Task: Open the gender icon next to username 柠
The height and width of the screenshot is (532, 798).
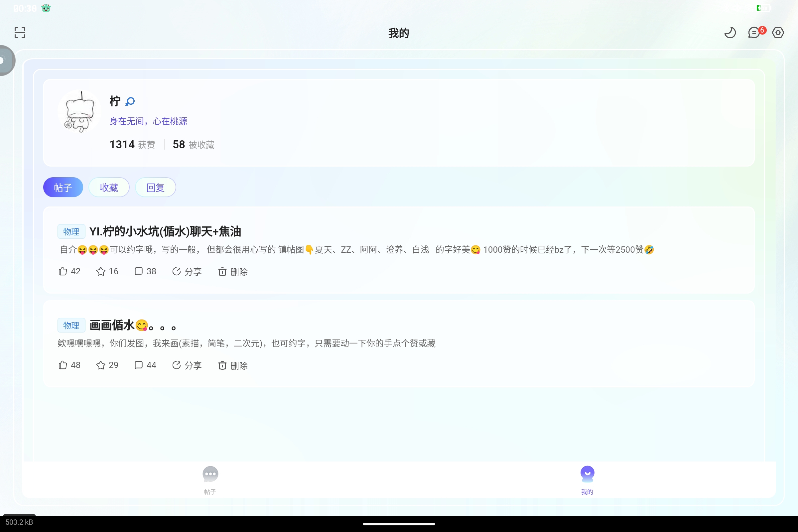Action: [x=130, y=101]
